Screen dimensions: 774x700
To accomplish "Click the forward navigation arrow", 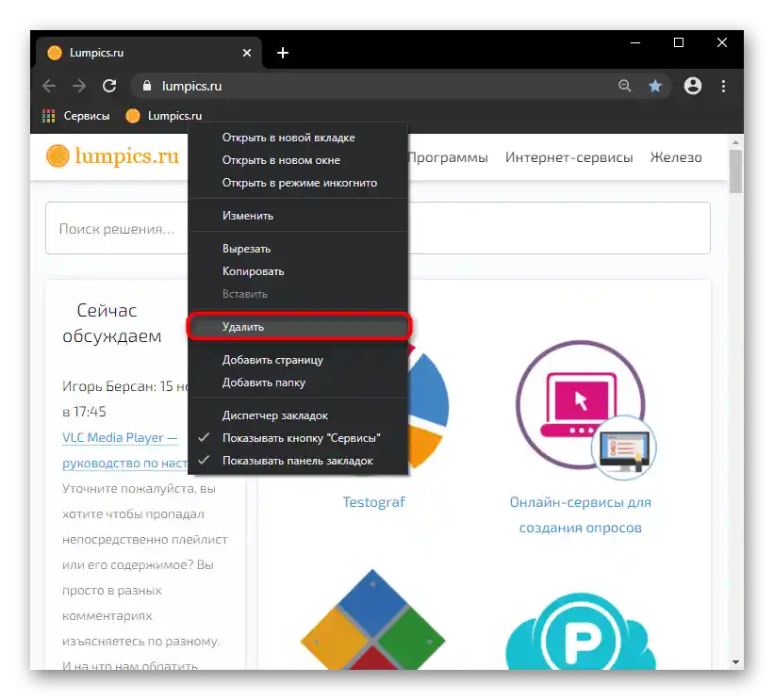I will pyautogui.click(x=79, y=87).
